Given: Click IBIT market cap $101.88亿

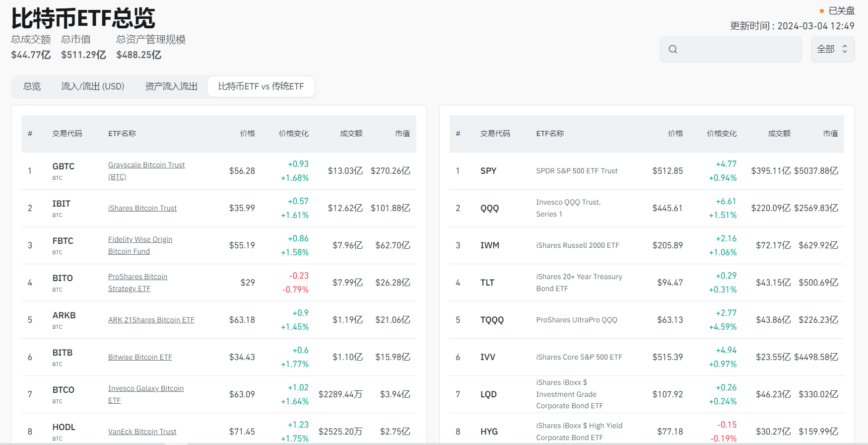Looking at the screenshot, I should [391, 208].
